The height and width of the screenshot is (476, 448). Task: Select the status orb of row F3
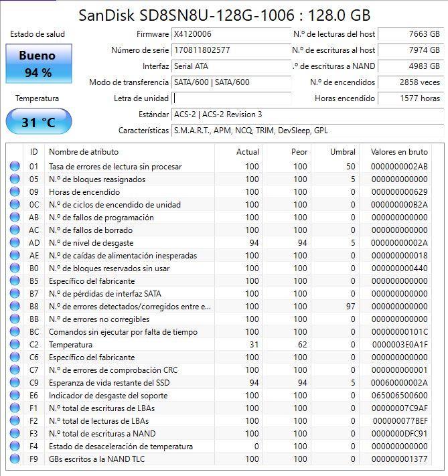pos(15,434)
